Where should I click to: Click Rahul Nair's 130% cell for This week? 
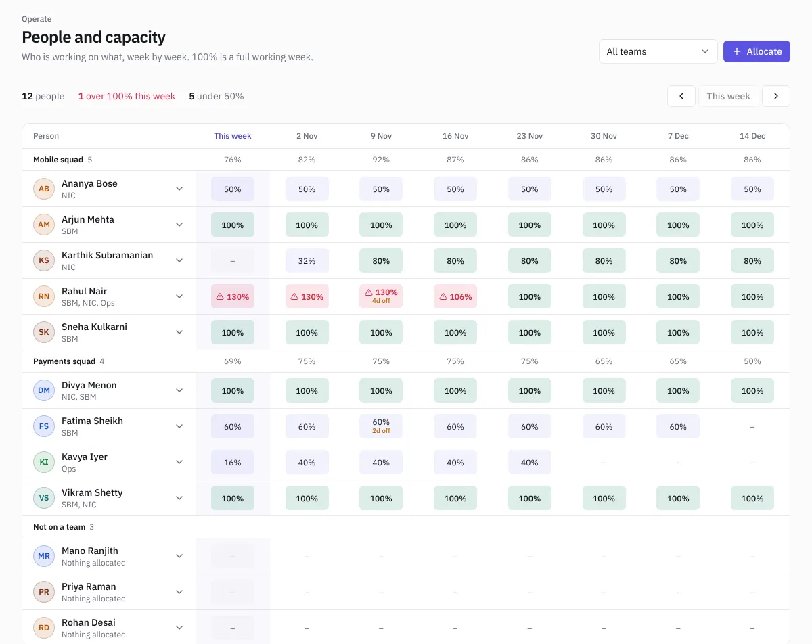point(233,296)
